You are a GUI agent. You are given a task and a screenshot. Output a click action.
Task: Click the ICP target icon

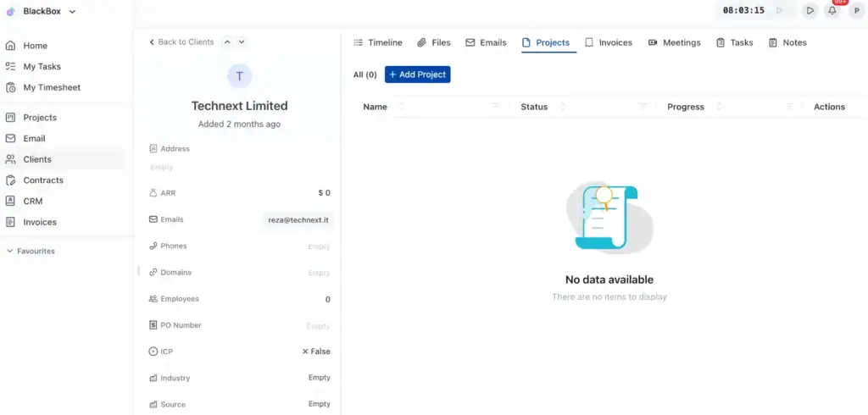tap(153, 351)
